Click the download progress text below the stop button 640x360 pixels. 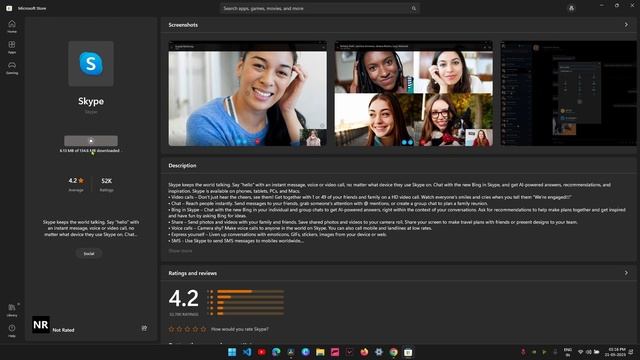click(90, 151)
